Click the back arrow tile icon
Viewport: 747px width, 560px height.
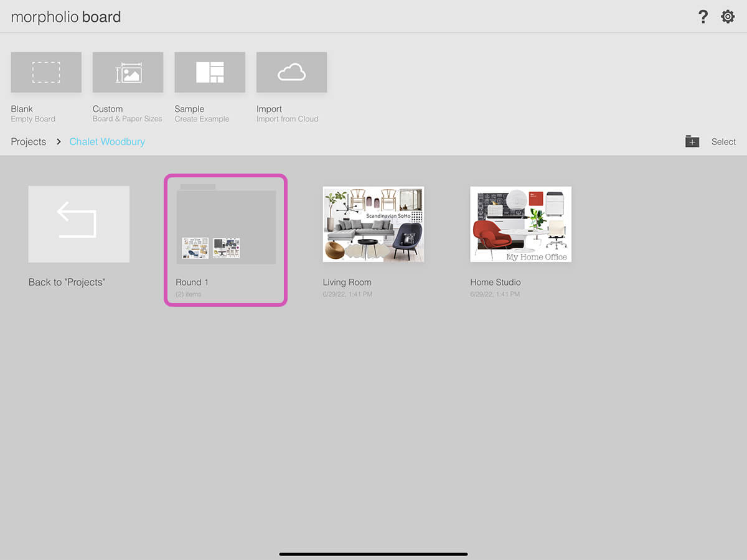[78, 223]
